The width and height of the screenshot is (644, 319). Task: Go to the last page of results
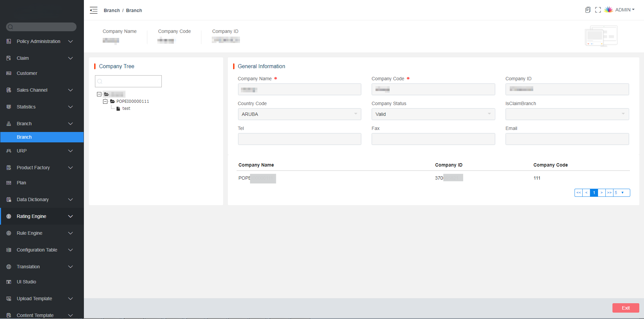[609, 193]
